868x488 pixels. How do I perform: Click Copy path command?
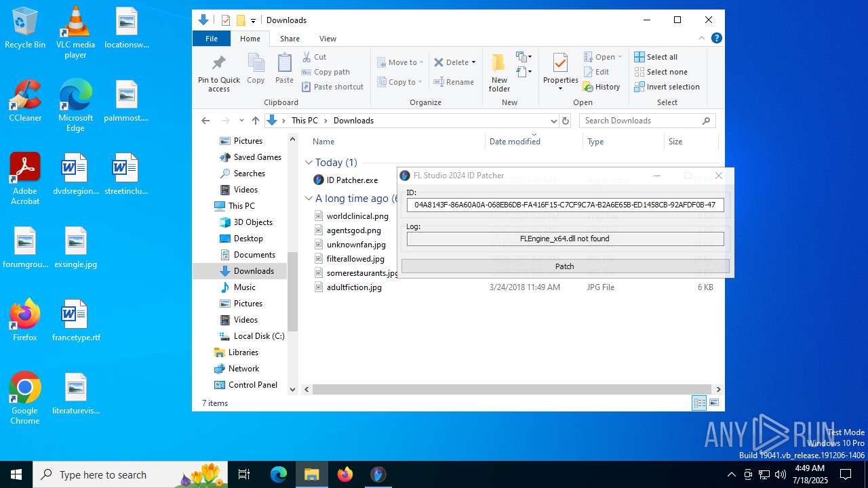pyautogui.click(x=325, y=72)
